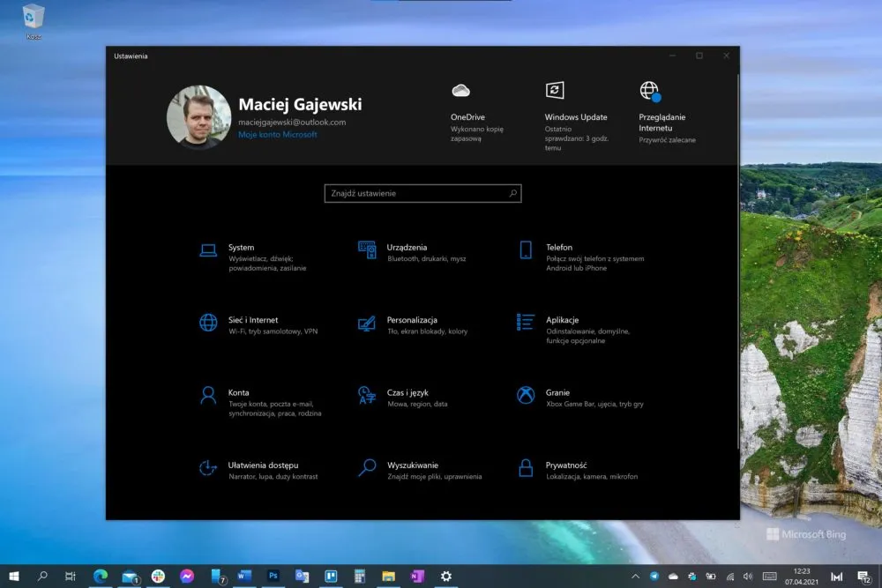
Task: Open the notification center in the tray
Action: point(864,577)
